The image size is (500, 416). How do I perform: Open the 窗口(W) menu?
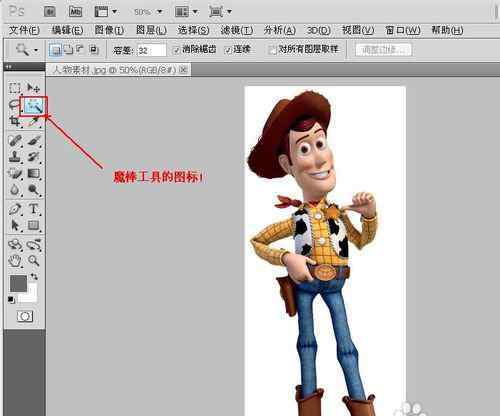[403, 31]
